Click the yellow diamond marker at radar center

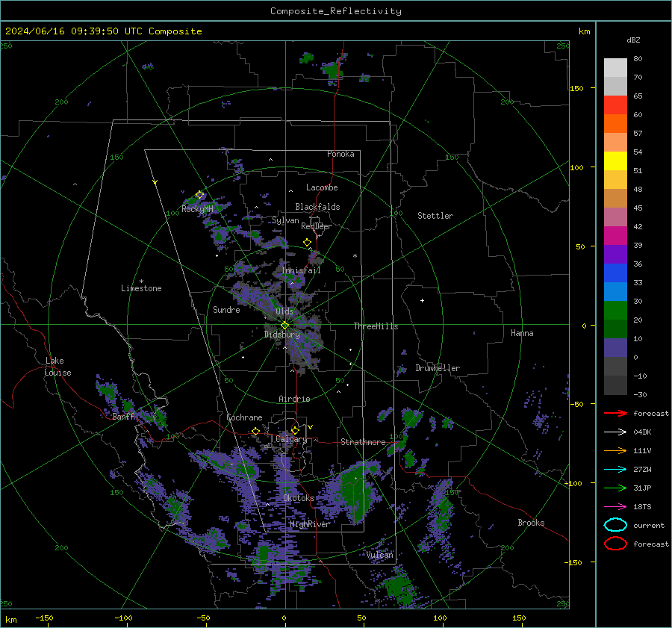pos(285,326)
